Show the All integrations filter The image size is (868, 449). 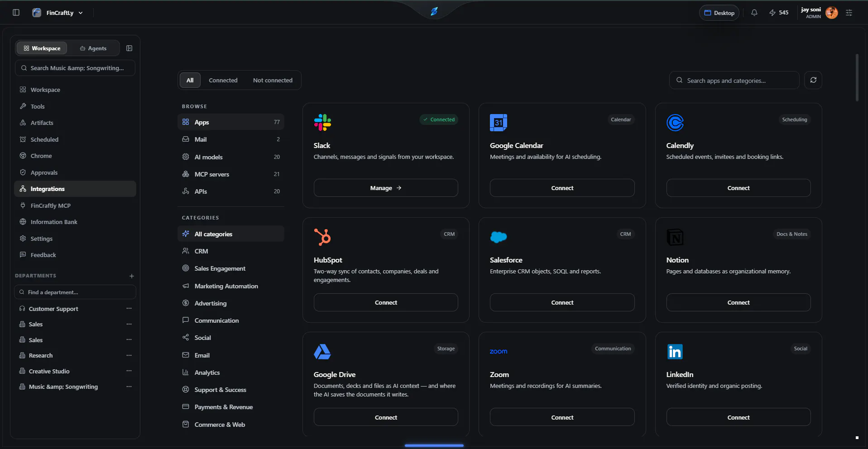[x=190, y=80]
